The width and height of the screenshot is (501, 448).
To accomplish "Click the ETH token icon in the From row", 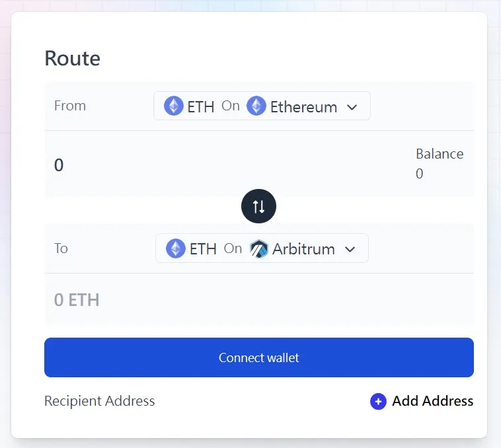I will tap(174, 106).
